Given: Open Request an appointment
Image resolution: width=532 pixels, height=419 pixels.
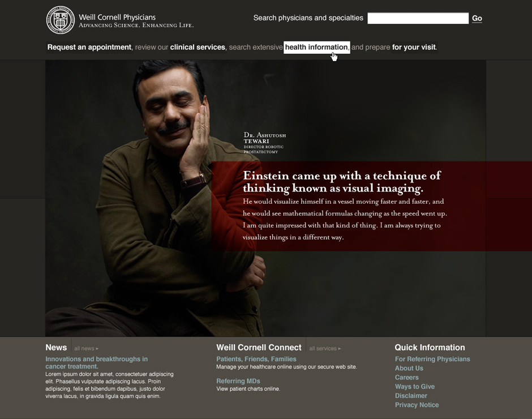Looking at the screenshot, I should point(89,47).
